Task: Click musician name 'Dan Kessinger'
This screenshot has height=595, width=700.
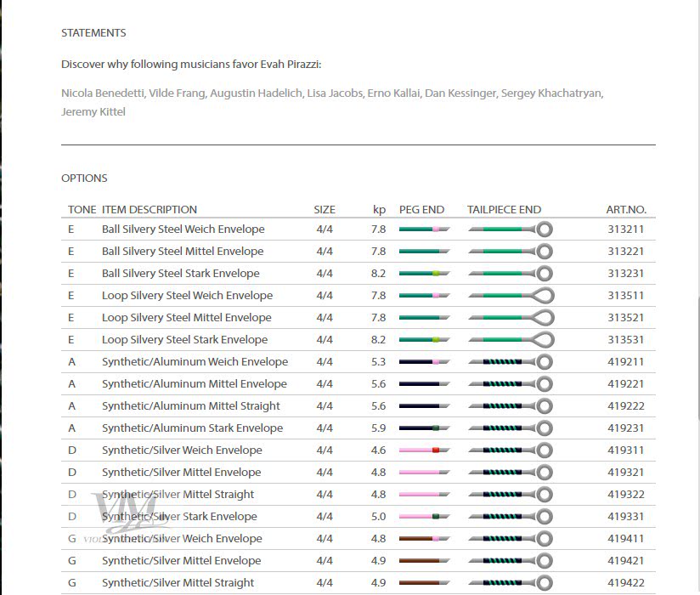Action: pos(460,93)
